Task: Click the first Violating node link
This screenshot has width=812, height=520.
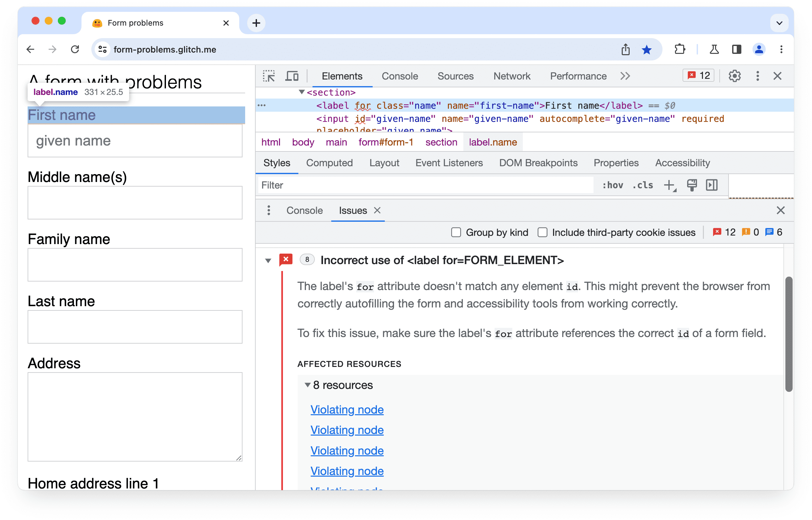Action: tap(347, 409)
